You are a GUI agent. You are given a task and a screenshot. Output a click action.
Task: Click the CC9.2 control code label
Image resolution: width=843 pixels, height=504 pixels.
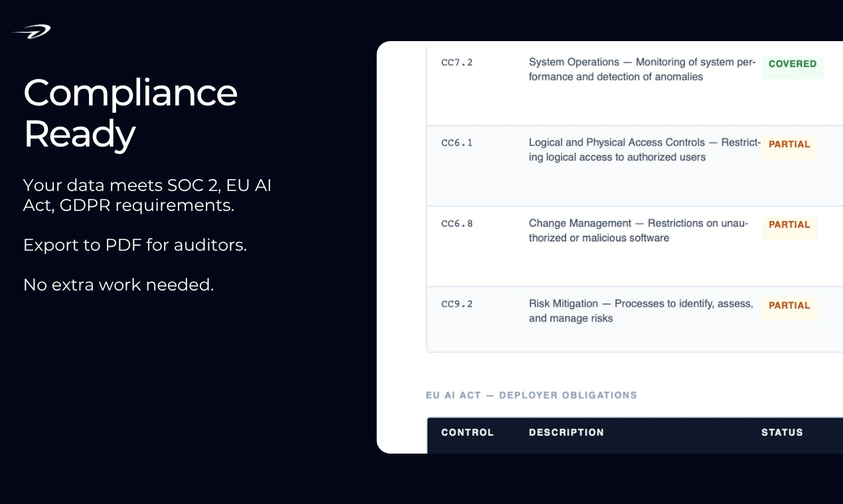coord(457,304)
